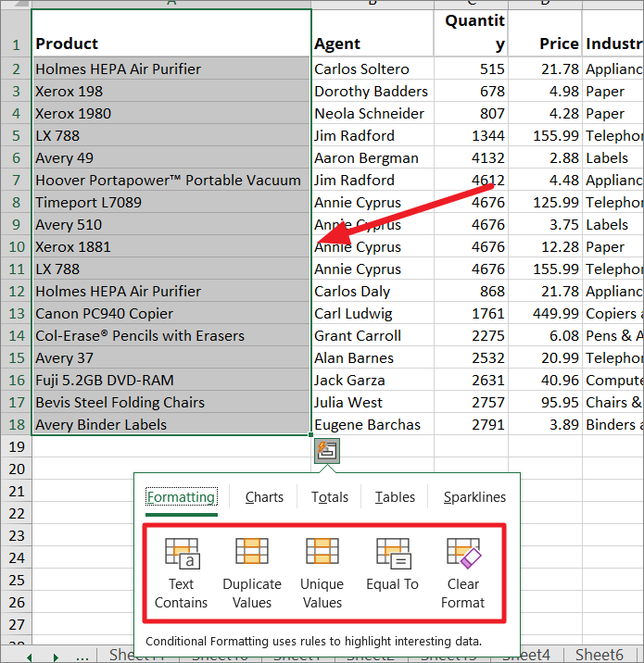Show hidden sheet tabs via ellipsis
644x663 pixels.
(x=82, y=657)
